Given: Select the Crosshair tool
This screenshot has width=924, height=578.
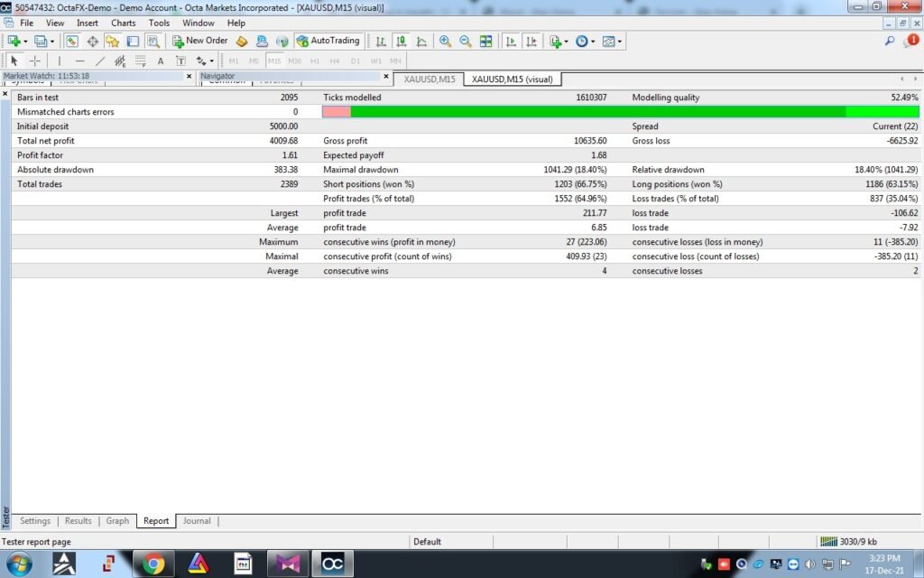Looking at the screenshot, I should (x=35, y=61).
